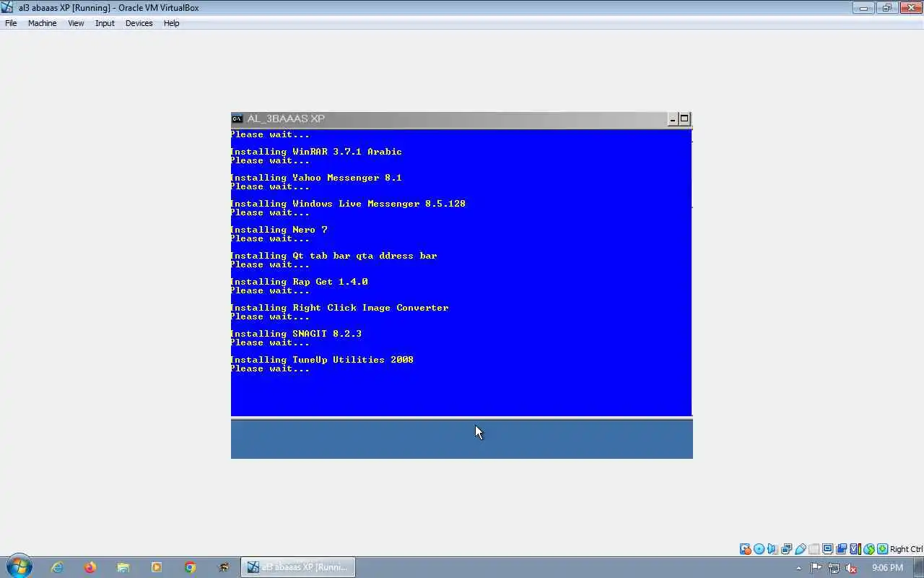Screen dimensions: 924x578
Task: Click the display settings status icon
Action: (828, 549)
